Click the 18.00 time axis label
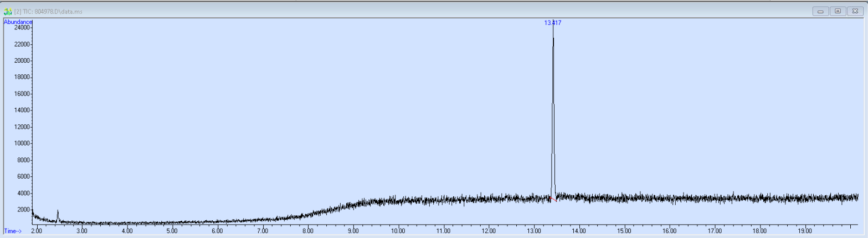 pyautogui.click(x=760, y=230)
